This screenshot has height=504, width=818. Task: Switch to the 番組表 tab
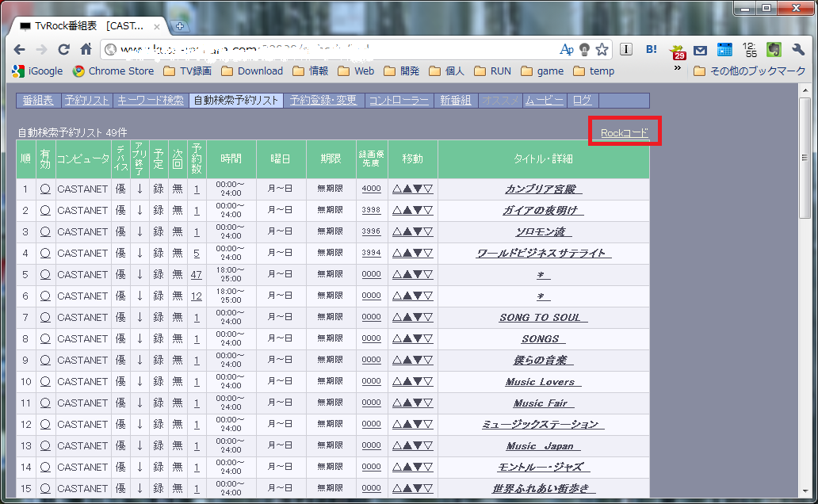tap(38, 101)
